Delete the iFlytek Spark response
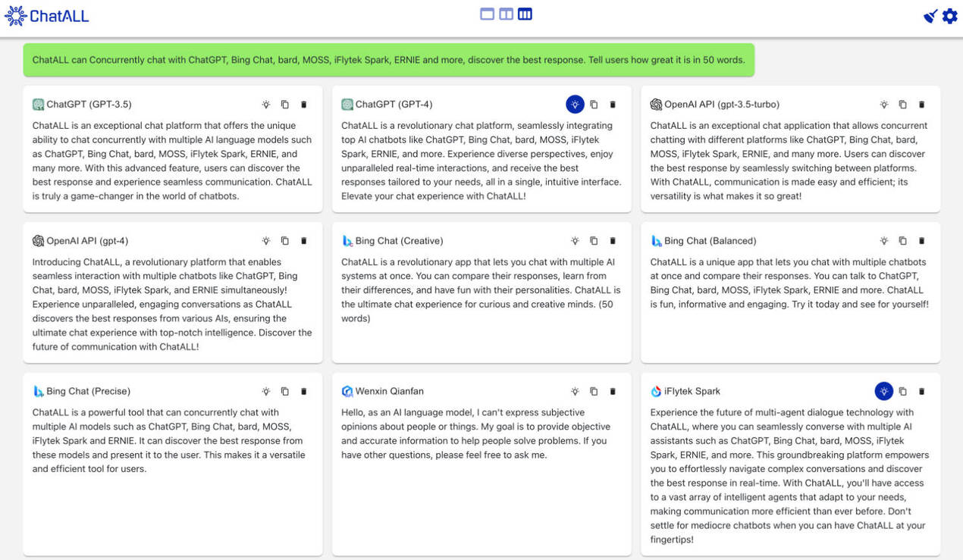The width and height of the screenshot is (963, 560). point(921,392)
